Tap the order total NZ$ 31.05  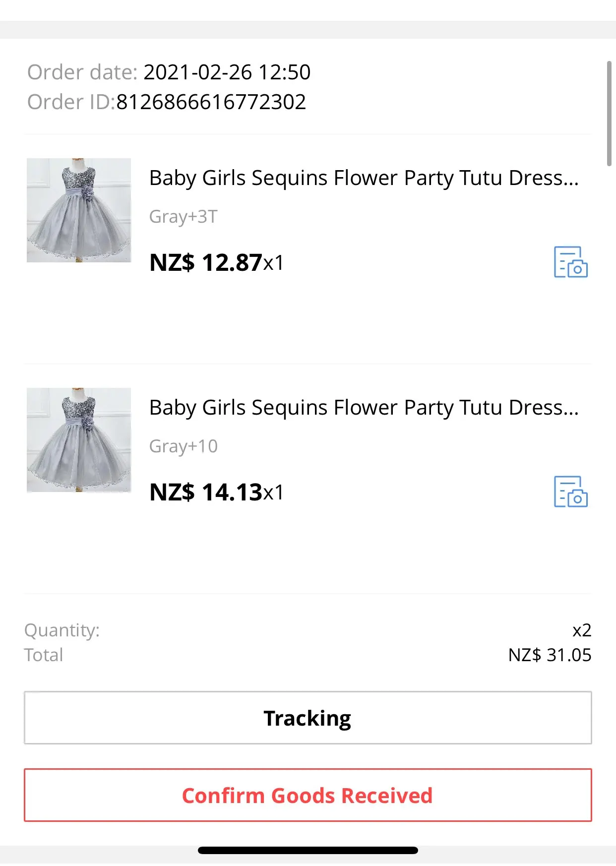pos(550,655)
